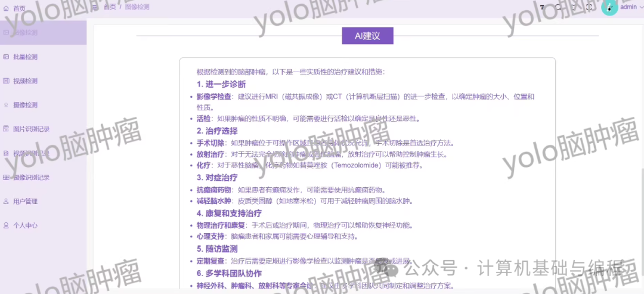The image size is (644, 294).
Task: Click the camera icon for 摄像检测
Action: 6,105
